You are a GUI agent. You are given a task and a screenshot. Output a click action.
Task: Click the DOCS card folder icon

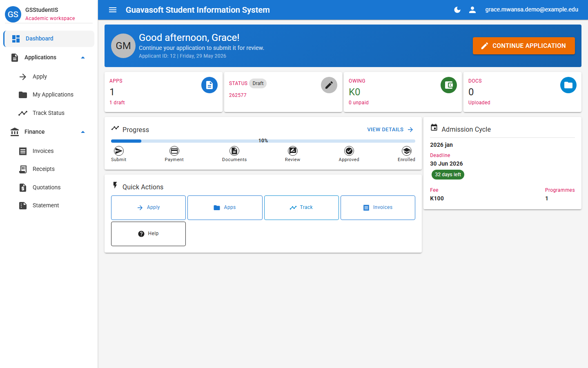coord(568,85)
